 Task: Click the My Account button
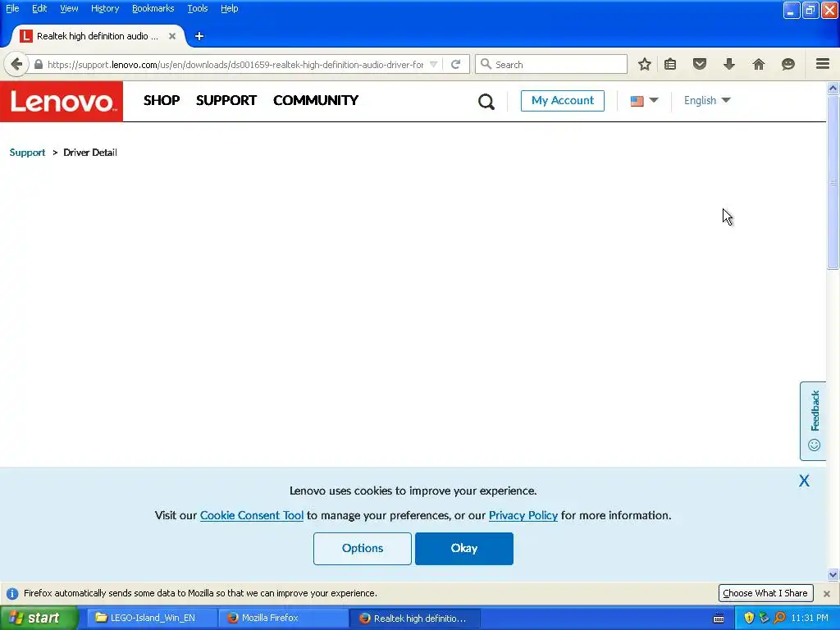click(563, 101)
